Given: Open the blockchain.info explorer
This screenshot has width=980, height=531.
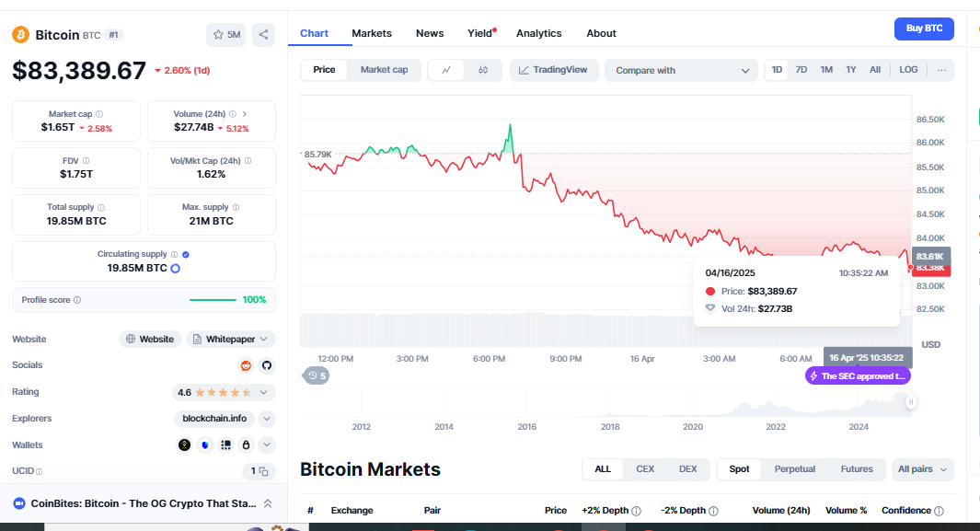Looking at the screenshot, I should [214, 419].
